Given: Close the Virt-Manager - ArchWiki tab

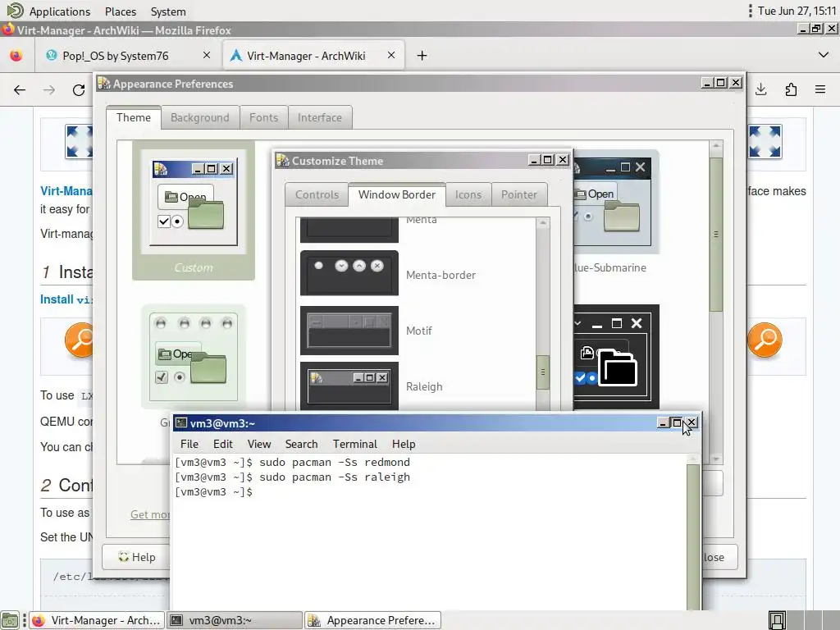Looking at the screenshot, I should click(x=391, y=55).
